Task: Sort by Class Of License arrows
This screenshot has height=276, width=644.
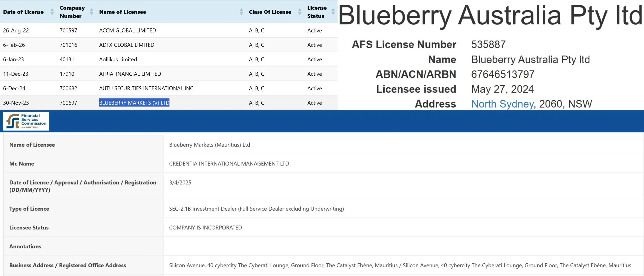Action: (x=300, y=12)
